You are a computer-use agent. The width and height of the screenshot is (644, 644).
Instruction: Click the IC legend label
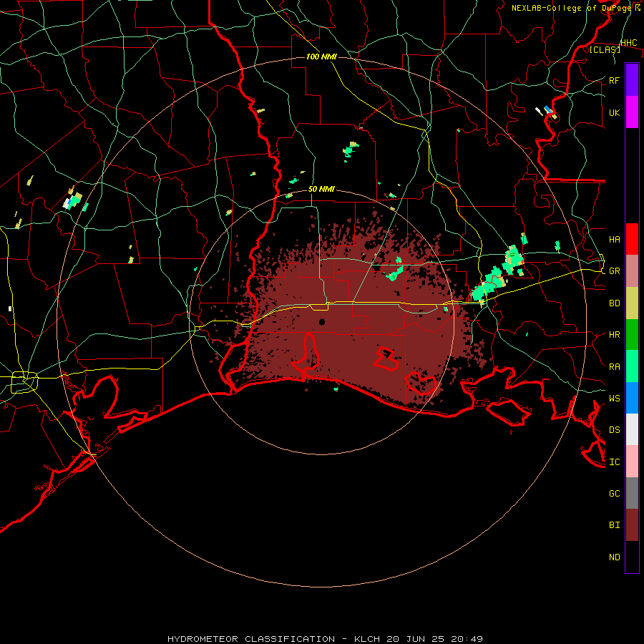614,462
